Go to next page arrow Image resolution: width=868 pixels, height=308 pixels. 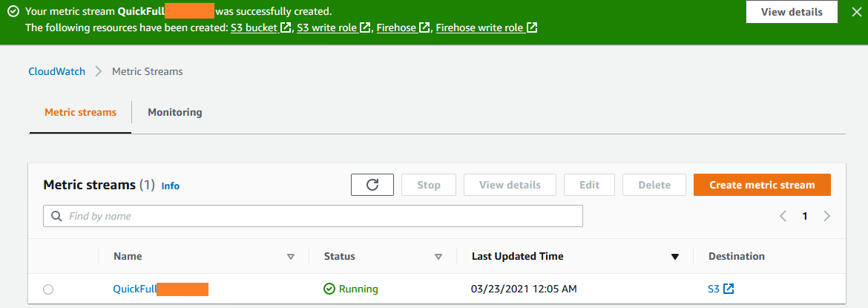point(826,216)
